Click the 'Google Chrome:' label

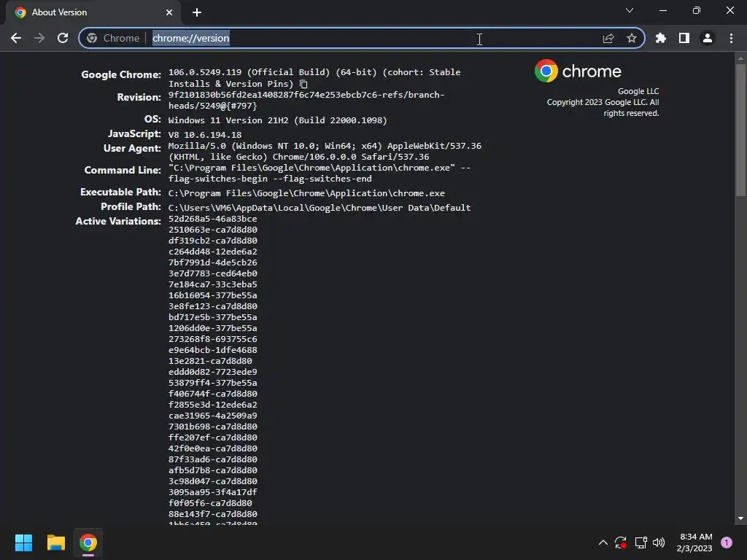point(121,75)
